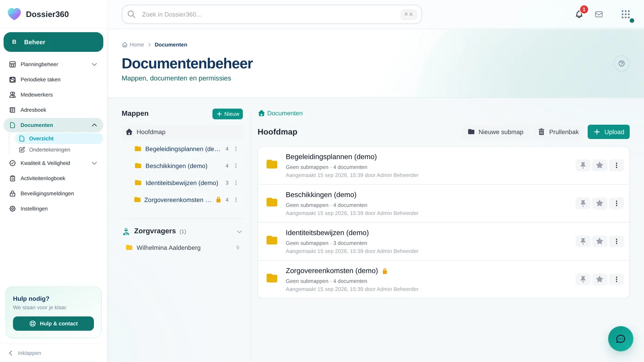Image resolution: width=644 pixels, height=362 pixels.
Task: Open Begeleidingsplannen (demo) in main list
Action: (331, 157)
